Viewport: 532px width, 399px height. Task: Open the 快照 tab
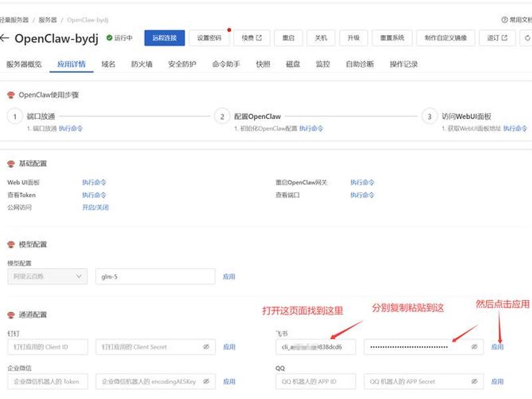[263, 64]
